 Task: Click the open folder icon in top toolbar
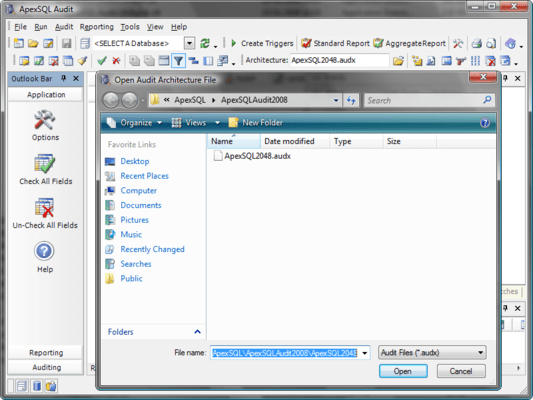pyautogui.click(x=33, y=43)
